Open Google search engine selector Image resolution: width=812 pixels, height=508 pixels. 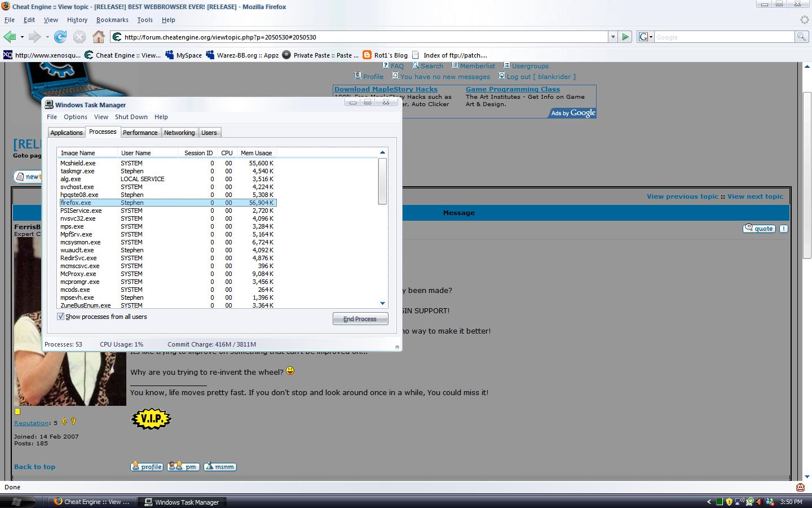pyautogui.click(x=646, y=37)
